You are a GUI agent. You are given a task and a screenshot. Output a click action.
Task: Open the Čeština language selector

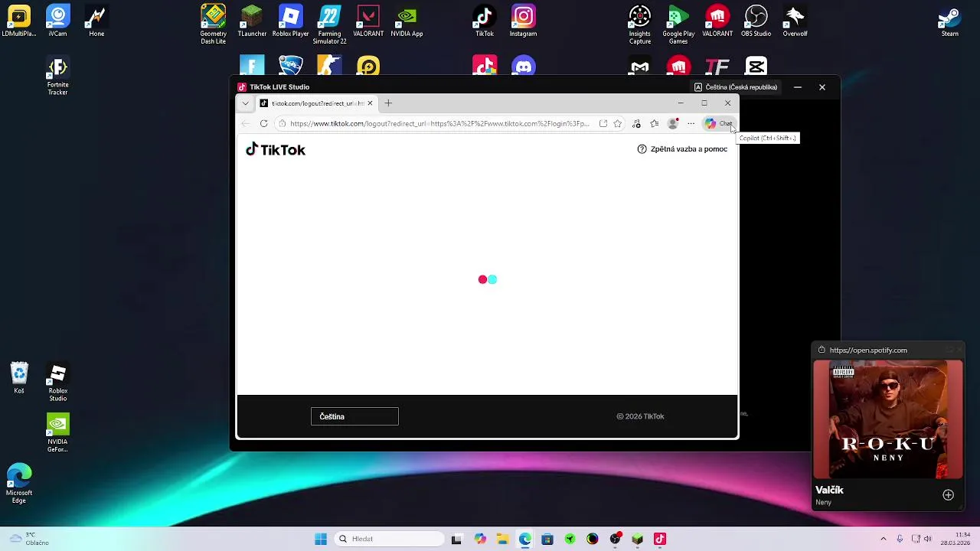point(354,416)
